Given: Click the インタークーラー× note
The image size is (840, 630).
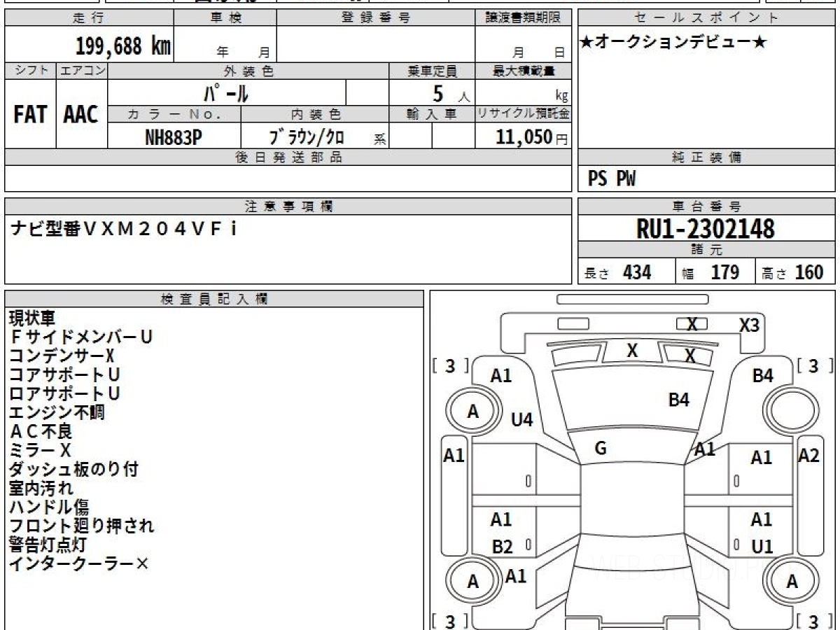Looking at the screenshot, I should [78, 563].
